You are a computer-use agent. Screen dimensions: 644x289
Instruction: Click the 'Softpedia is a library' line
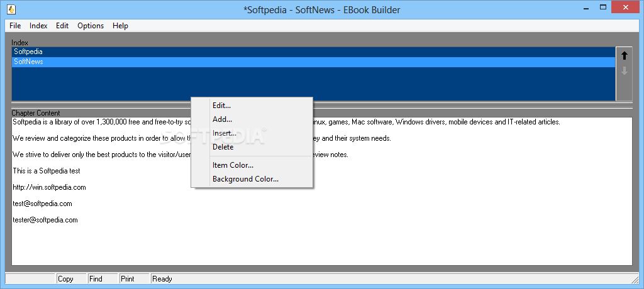(286, 122)
